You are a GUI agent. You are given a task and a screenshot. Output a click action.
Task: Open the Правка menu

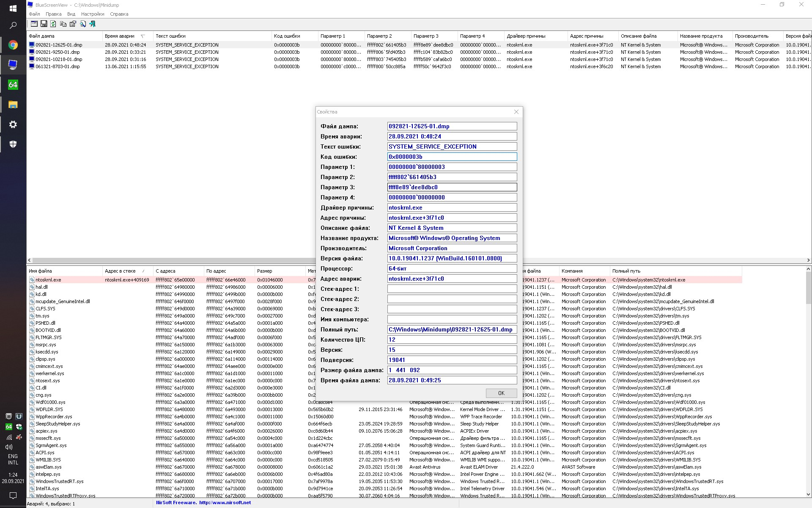(x=54, y=14)
